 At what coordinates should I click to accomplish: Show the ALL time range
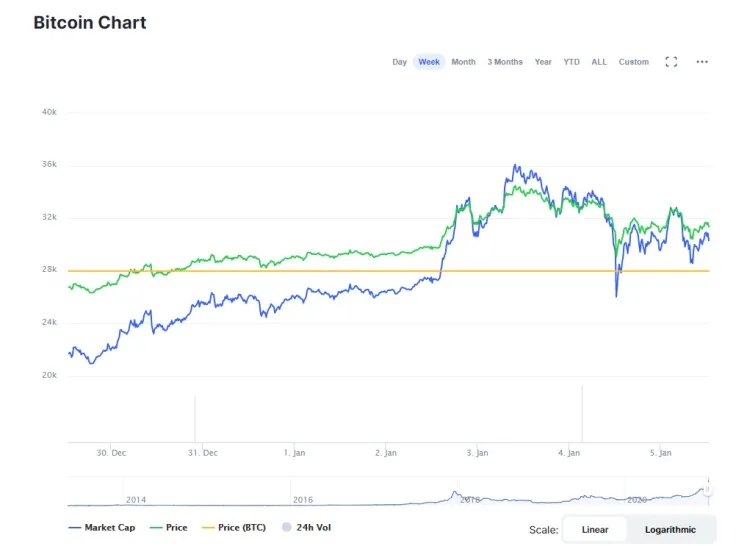pyautogui.click(x=599, y=62)
